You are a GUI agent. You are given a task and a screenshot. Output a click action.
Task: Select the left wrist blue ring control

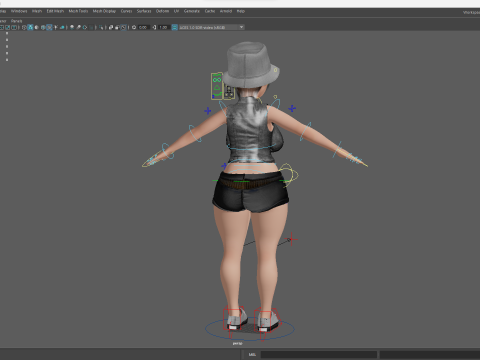click(x=167, y=151)
